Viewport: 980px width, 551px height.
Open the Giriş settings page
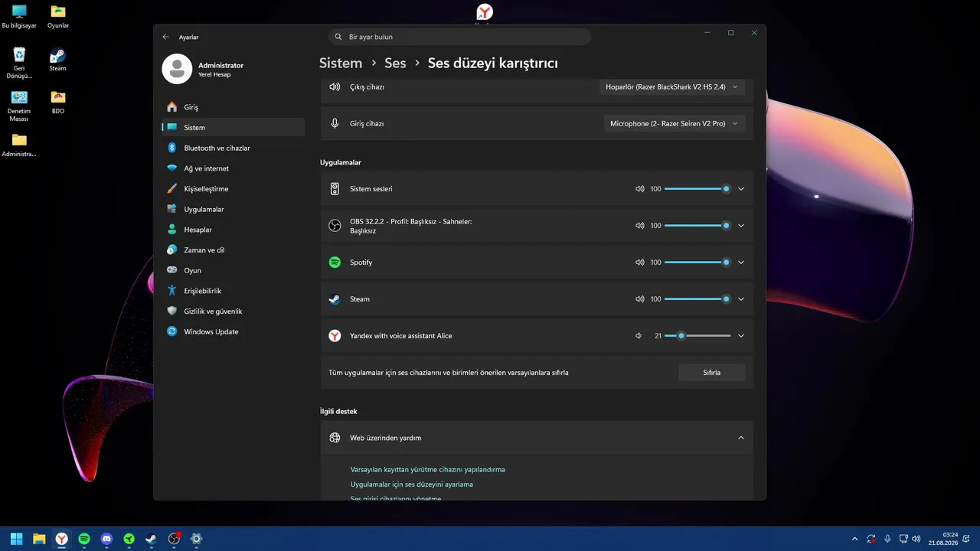coord(234,107)
